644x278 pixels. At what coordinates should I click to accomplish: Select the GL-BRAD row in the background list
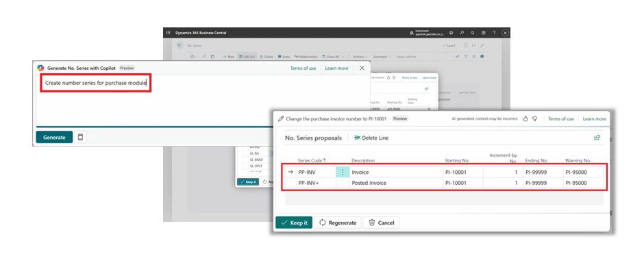255,160
